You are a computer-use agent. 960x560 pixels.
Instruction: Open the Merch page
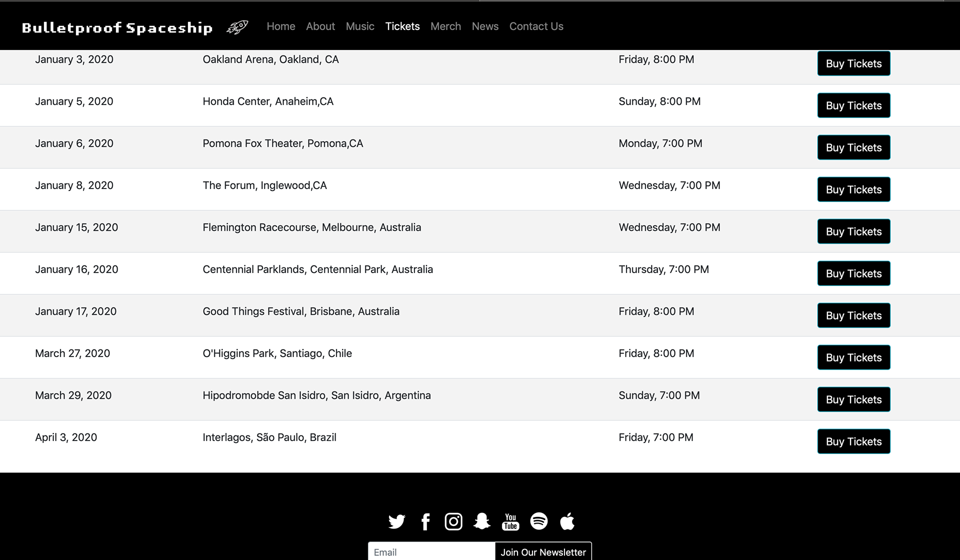445,26
